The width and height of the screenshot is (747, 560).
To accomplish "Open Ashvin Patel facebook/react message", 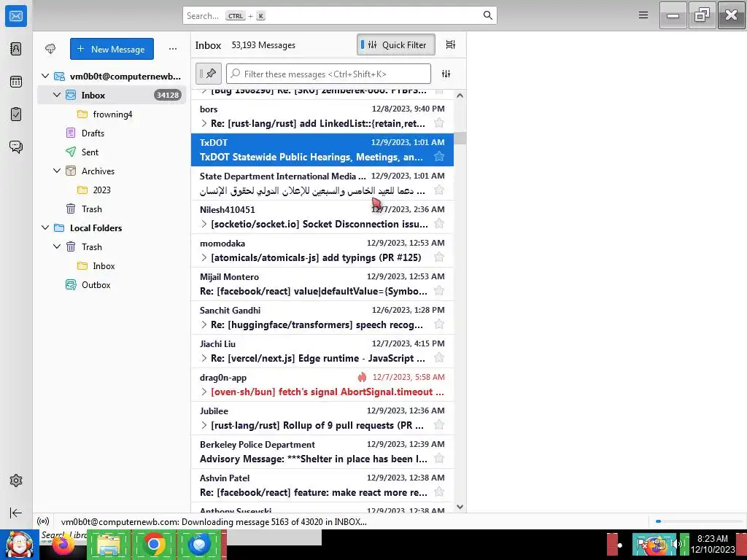I will (322, 485).
